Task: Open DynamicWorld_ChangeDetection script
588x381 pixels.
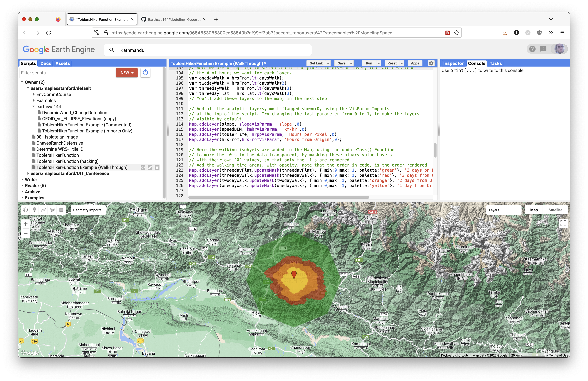Action: [x=74, y=113]
